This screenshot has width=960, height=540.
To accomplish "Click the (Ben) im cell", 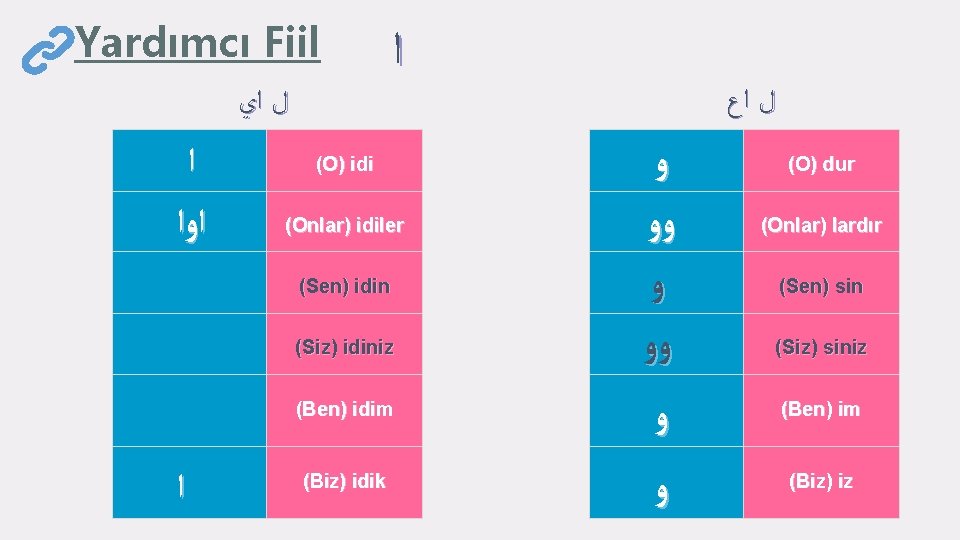I will 821,410.
